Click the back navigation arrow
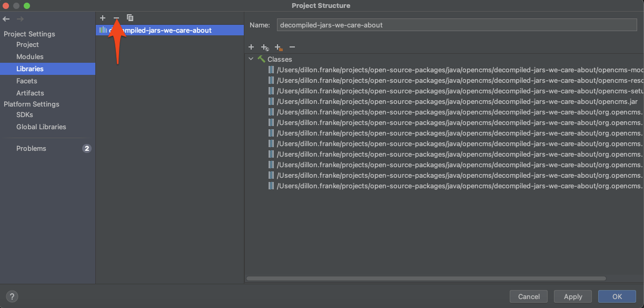 pyautogui.click(x=6, y=19)
